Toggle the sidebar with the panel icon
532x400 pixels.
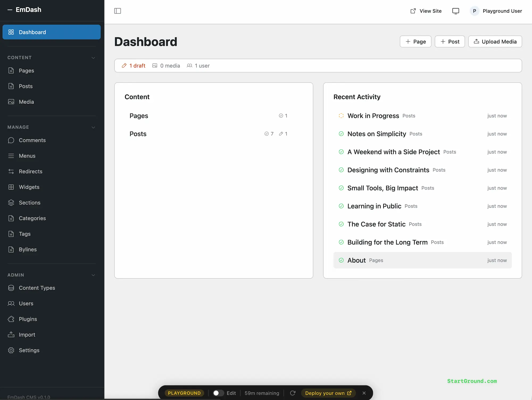pyautogui.click(x=118, y=11)
